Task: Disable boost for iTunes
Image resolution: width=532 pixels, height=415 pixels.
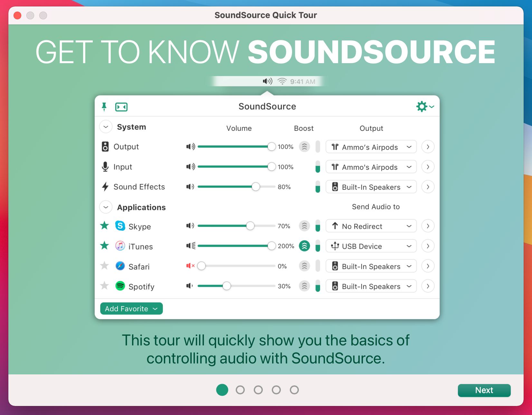Action: pyautogui.click(x=304, y=246)
